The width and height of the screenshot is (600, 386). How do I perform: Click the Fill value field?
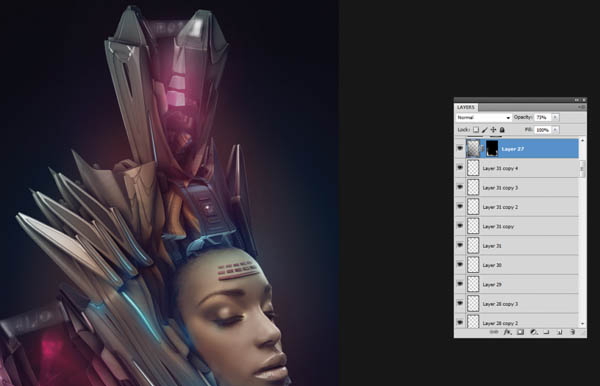[x=543, y=130]
